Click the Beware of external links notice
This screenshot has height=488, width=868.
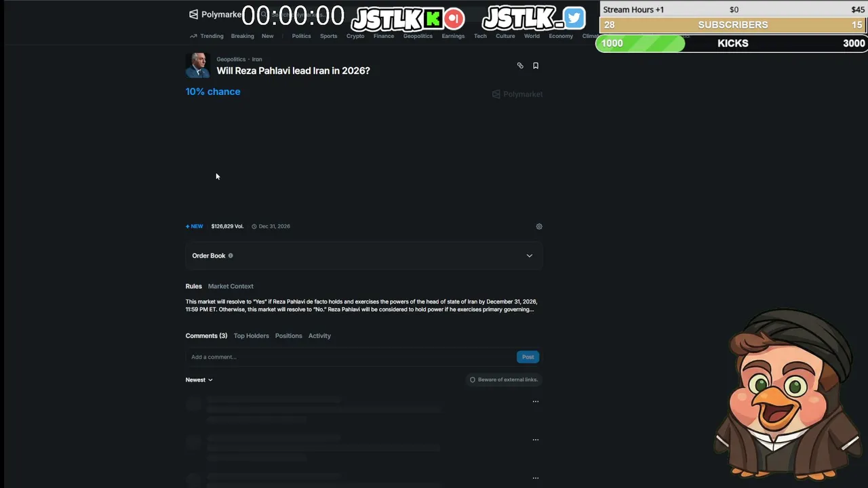pos(504,380)
